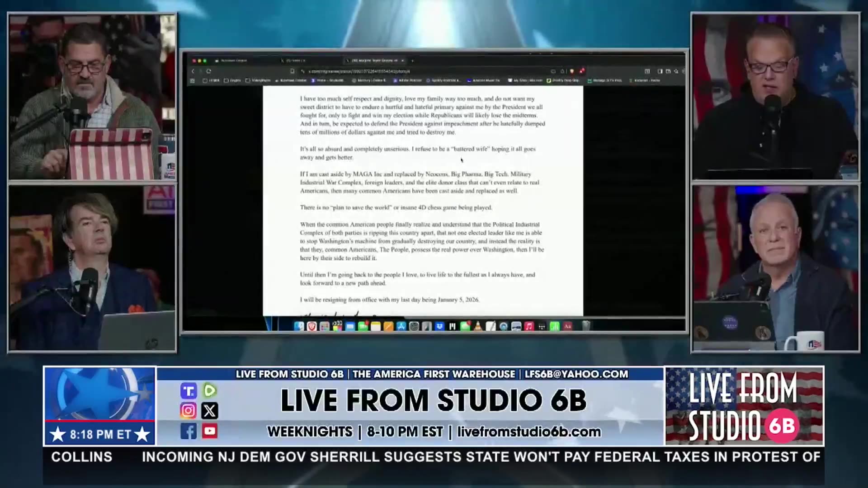Viewport: 868px width, 488px height.
Task: Open the Music app in dock
Action: [528, 326]
